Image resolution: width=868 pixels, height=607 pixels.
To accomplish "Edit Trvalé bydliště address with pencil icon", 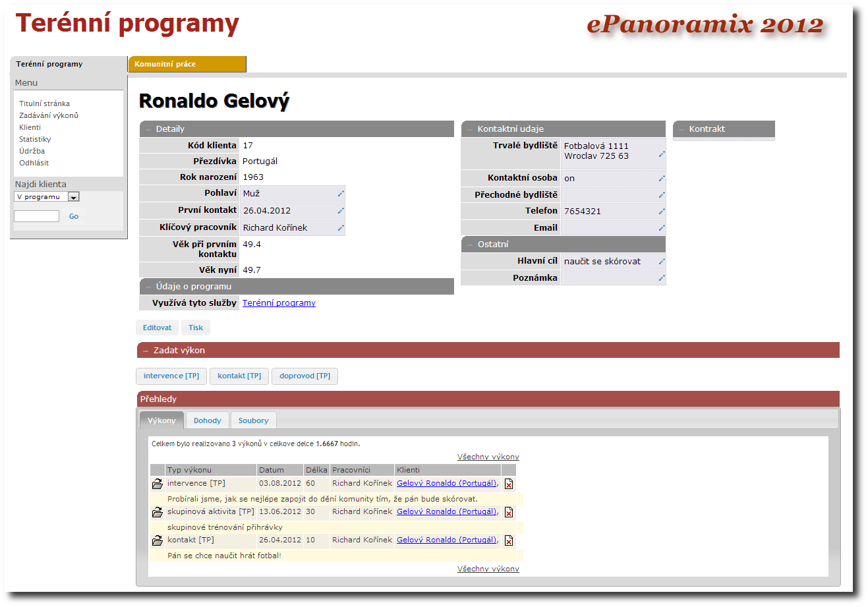I will (662, 154).
